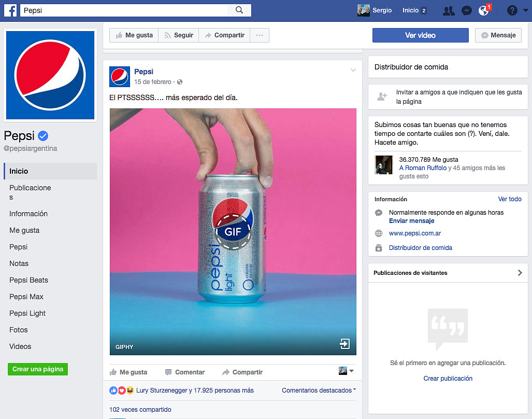This screenshot has height=419, width=532.
Task: Comment on the post with Comentar
Action: pyautogui.click(x=185, y=372)
